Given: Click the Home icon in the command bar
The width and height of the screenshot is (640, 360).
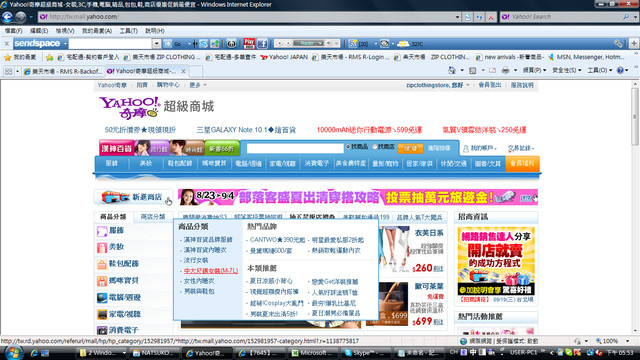Looking at the screenshot, I should tap(452, 70).
